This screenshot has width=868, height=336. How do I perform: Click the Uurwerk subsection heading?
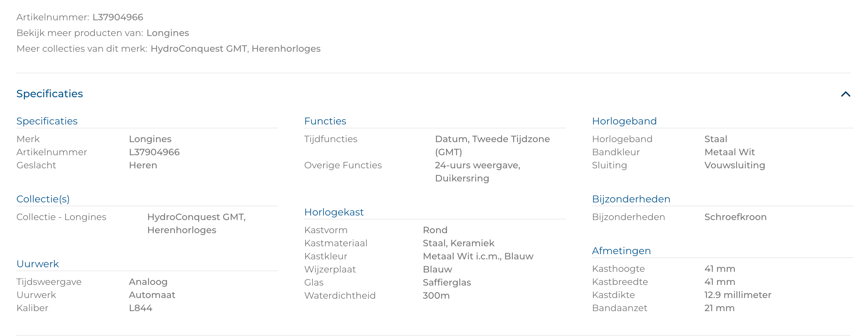tap(37, 264)
